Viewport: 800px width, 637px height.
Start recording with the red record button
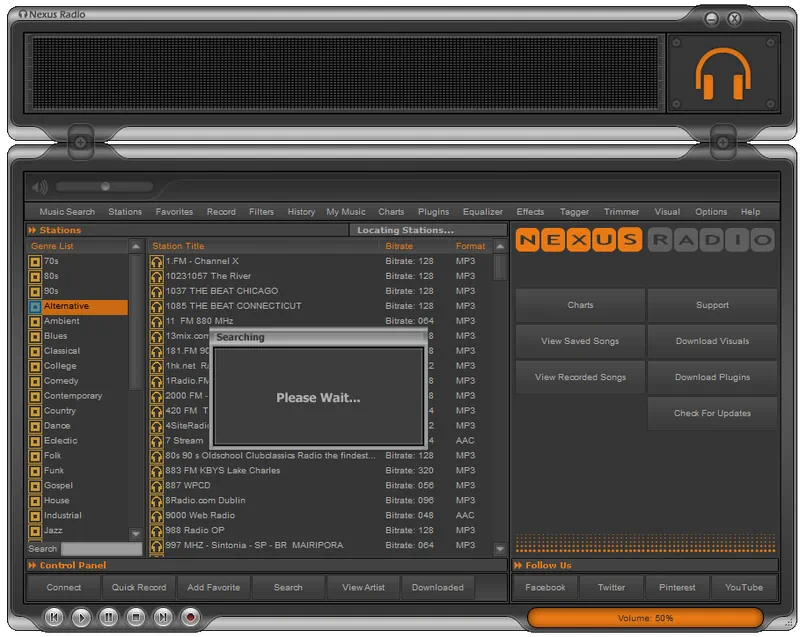click(190, 617)
